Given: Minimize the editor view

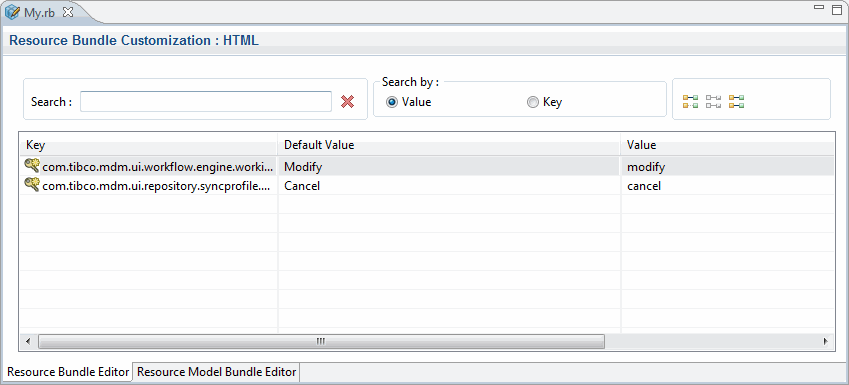Looking at the screenshot, I should (x=819, y=8).
